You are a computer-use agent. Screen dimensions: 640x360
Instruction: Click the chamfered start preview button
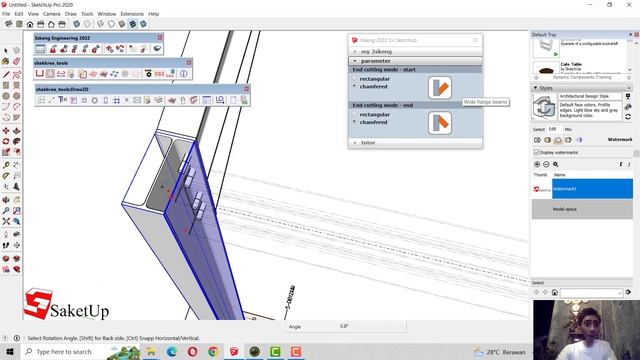coord(440,88)
